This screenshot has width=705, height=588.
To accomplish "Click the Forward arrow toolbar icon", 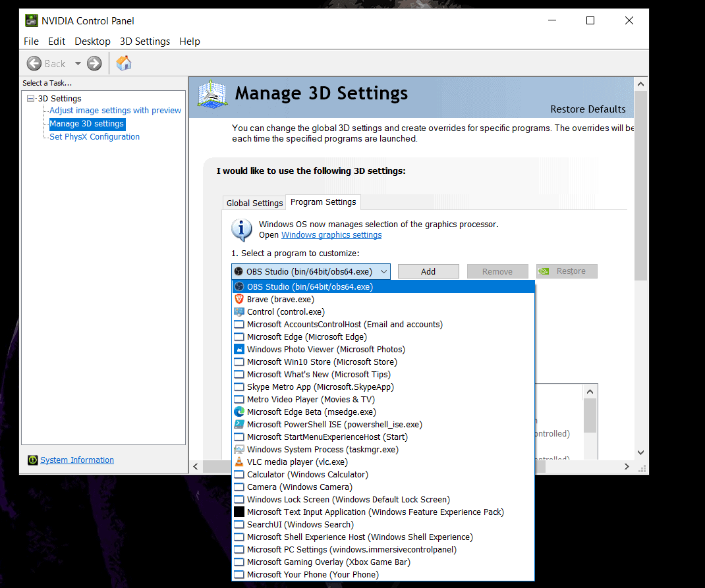I will pos(94,63).
